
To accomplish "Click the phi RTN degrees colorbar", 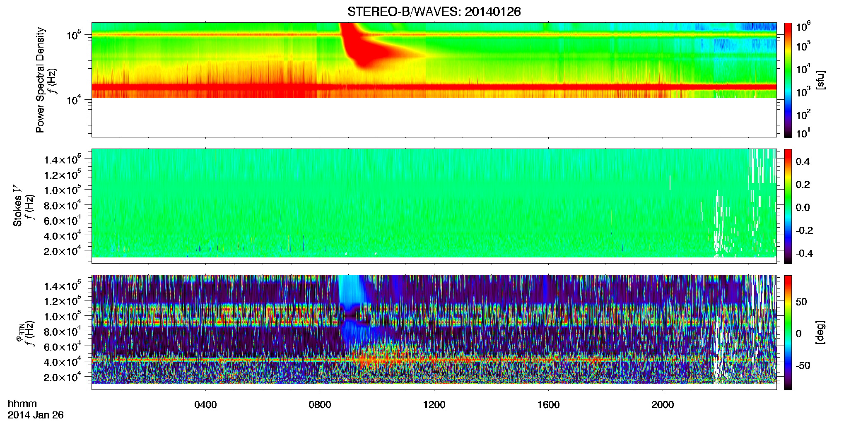I will [788, 332].
